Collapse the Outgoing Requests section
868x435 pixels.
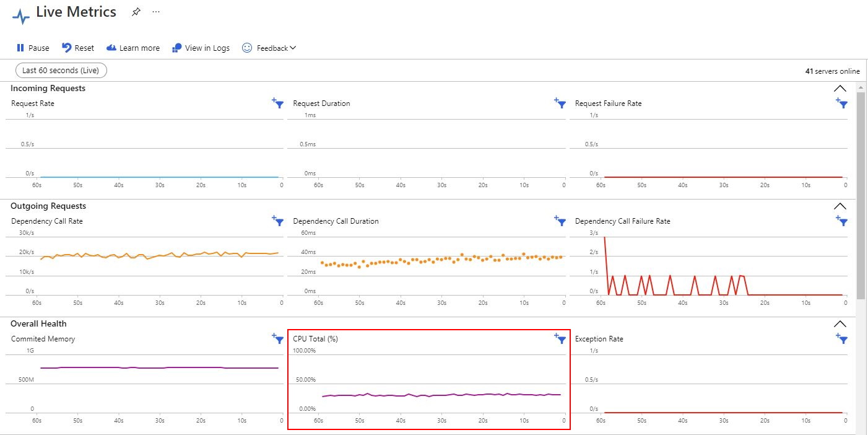pos(840,206)
